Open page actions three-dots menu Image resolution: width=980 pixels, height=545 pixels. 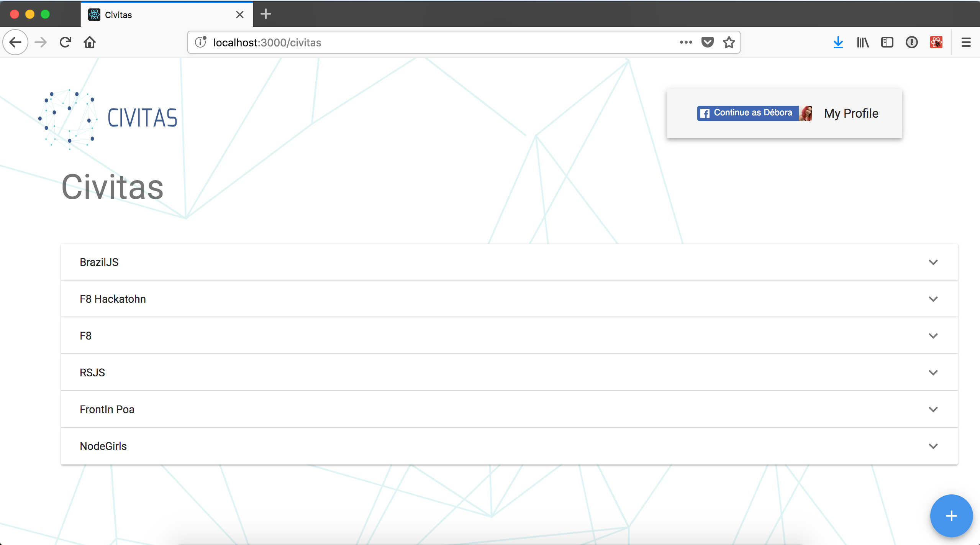(686, 42)
